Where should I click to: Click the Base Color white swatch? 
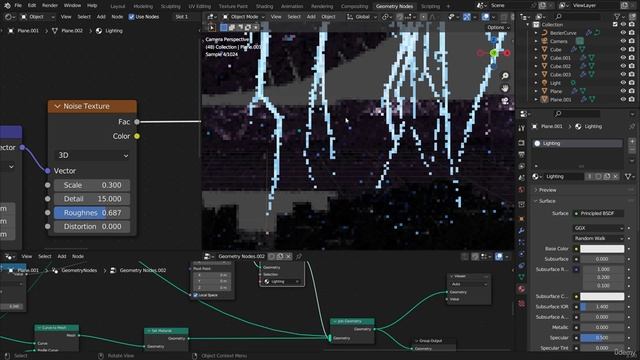click(x=602, y=249)
